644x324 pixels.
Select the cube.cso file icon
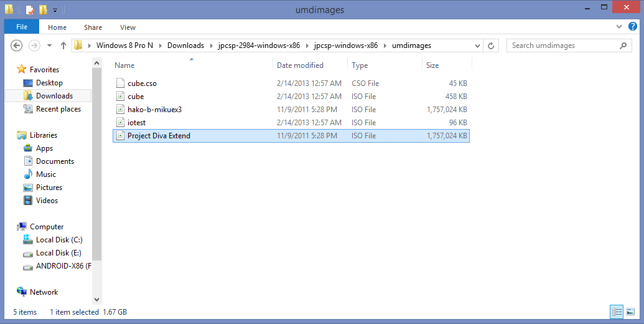pos(120,83)
